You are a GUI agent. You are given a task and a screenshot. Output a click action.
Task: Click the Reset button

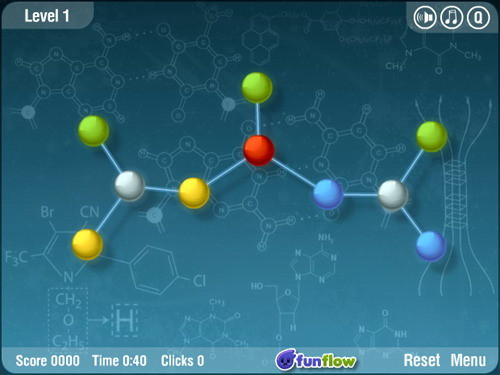click(x=422, y=360)
